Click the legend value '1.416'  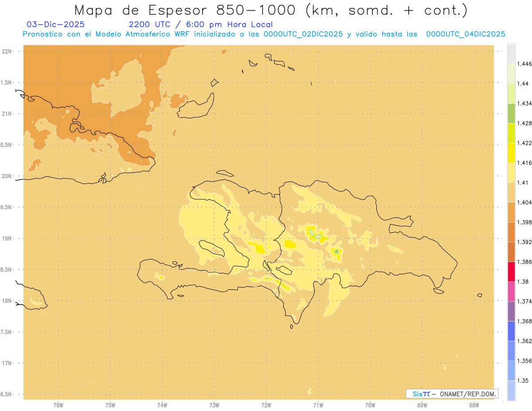tap(524, 163)
